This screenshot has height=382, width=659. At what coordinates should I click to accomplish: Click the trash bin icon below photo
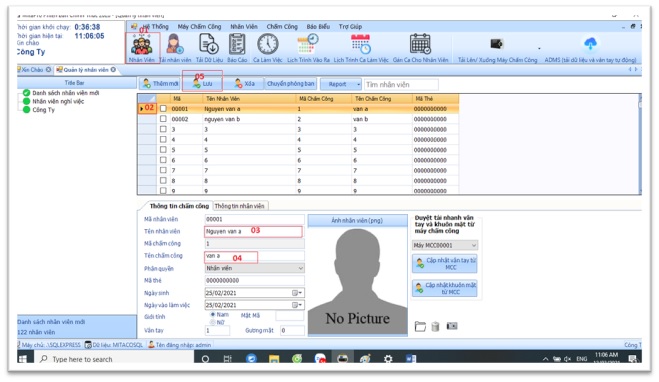435,326
